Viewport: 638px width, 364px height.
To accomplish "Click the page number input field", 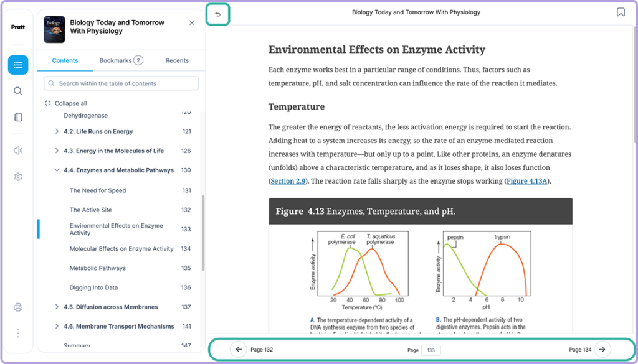I will (431, 350).
